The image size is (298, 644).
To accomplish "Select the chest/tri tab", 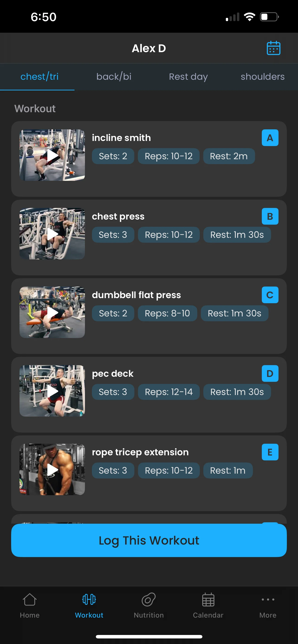I will coord(39,77).
